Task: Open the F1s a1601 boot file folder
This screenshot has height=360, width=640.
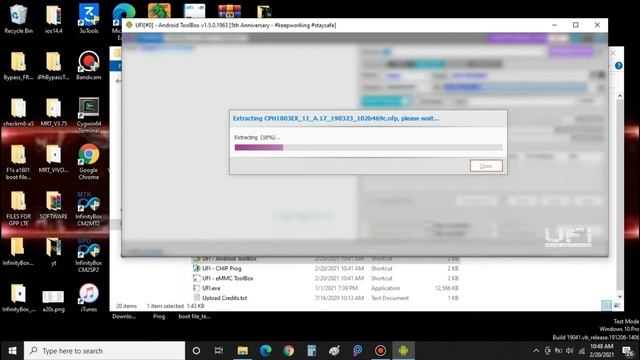Action: point(18,162)
